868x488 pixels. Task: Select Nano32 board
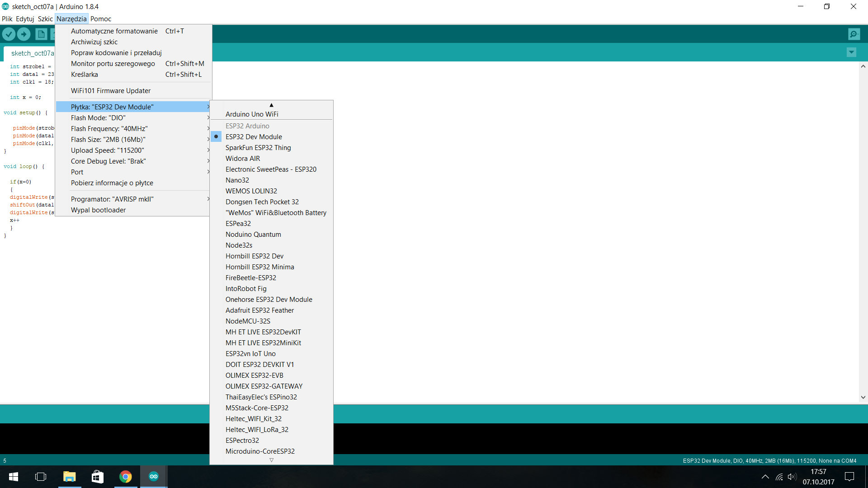coord(271,180)
